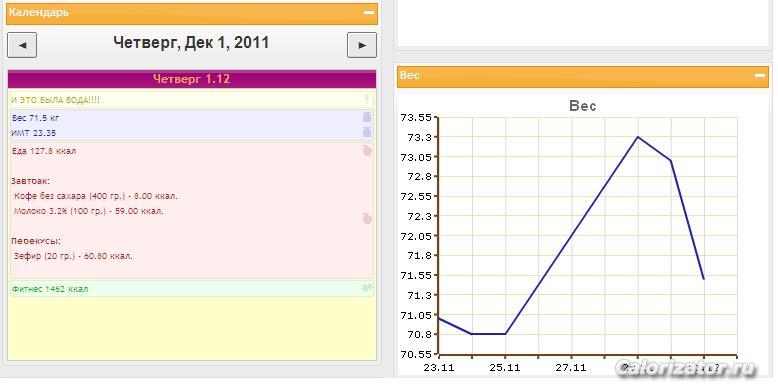The width and height of the screenshot is (778, 389).
Task: Select Зефир (20 гр.) snack item
Action: pos(73,257)
